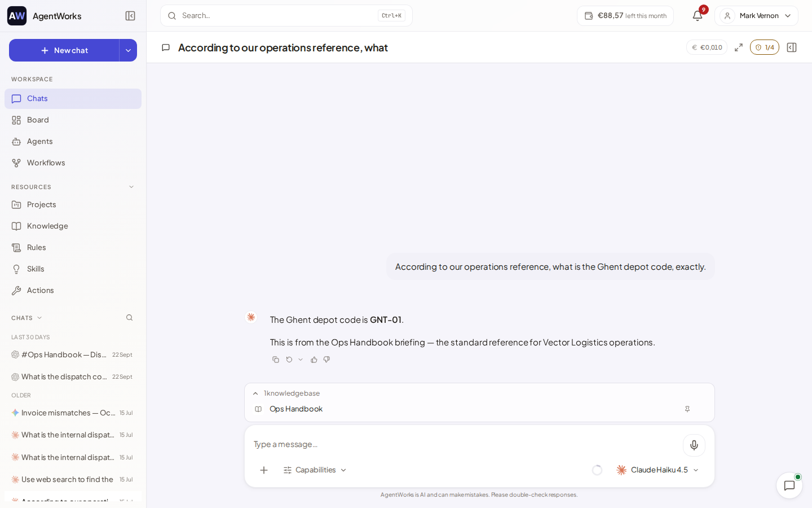Click the chat title message icon
Viewport: 812px width, 508px height.
pos(166,47)
